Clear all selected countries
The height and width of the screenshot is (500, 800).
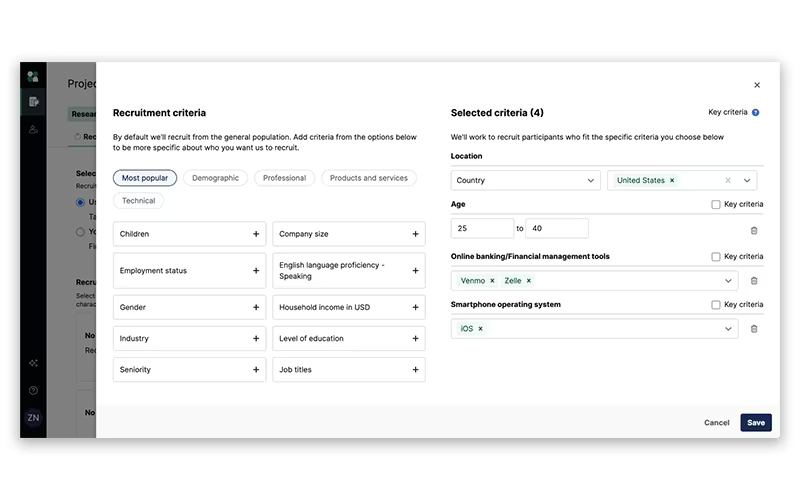[x=728, y=180]
